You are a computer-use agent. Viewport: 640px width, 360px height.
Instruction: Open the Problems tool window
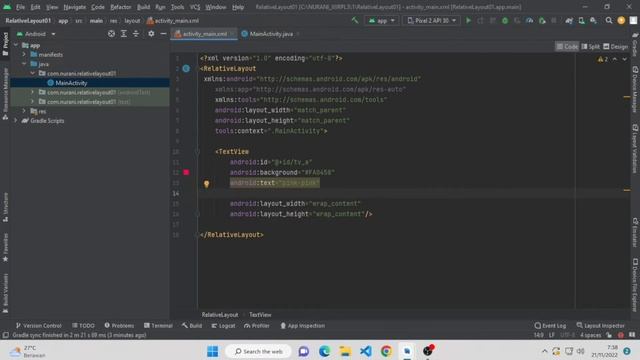119,325
